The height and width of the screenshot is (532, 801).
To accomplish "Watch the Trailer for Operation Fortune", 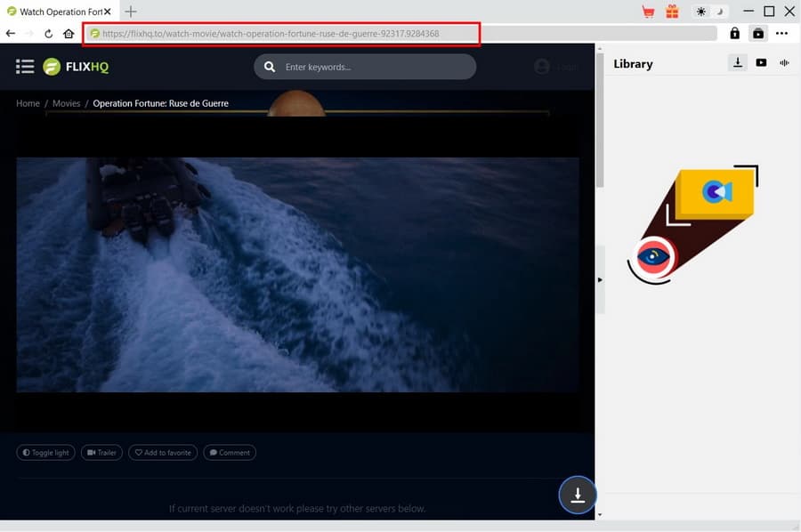I will coord(101,452).
